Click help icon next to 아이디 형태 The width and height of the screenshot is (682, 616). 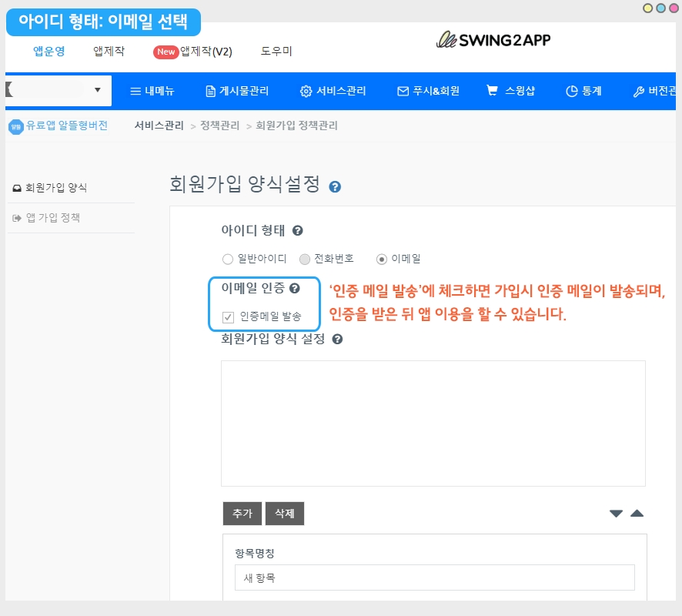(x=297, y=230)
